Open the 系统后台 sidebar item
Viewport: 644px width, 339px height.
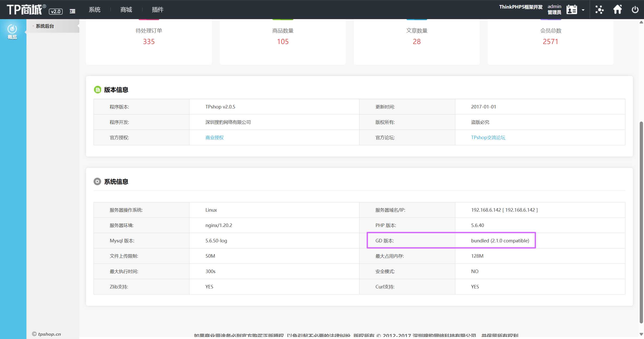point(45,26)
